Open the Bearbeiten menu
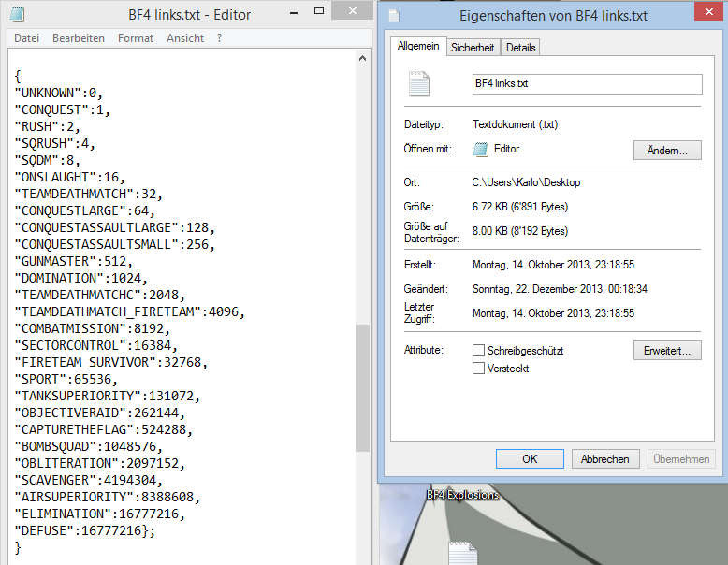 pyautogui.click(x=79, y=38)
